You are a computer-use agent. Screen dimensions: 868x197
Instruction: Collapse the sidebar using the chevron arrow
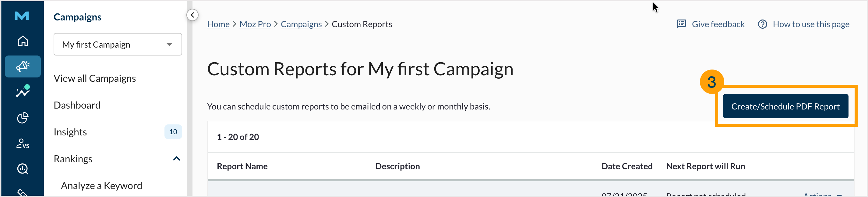[192, 15]
